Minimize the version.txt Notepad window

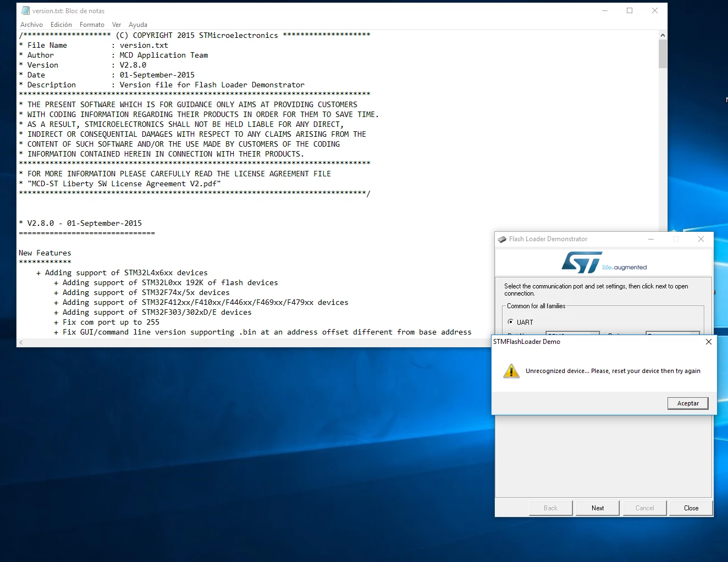point(605,10)
